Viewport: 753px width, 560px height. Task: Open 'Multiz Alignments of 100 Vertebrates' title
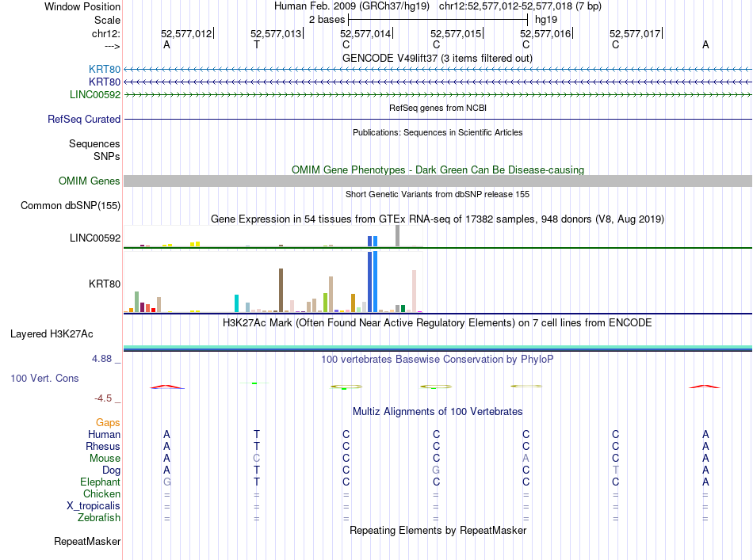coord(438,411)
